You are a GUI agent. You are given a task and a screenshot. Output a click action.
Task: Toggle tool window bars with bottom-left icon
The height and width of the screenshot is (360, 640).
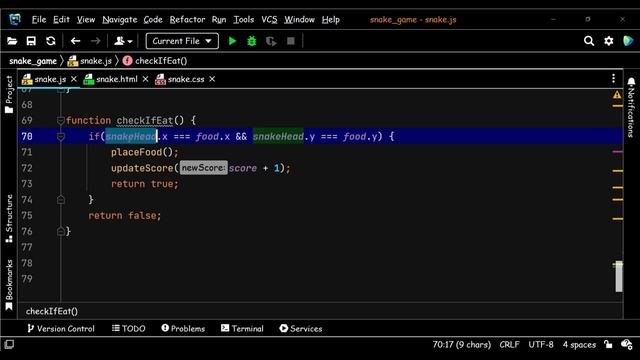[9, 344]
